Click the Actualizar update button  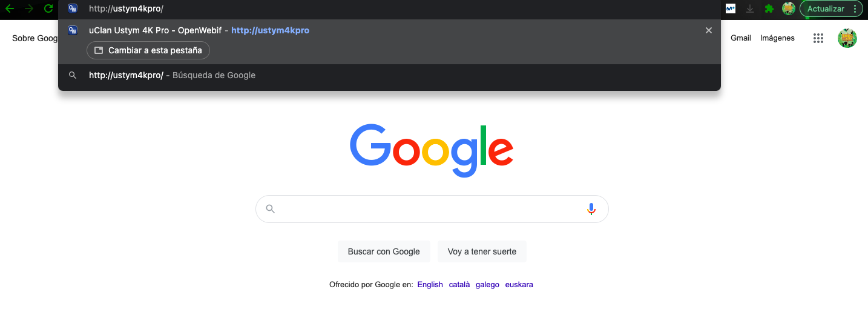point(826,8)
